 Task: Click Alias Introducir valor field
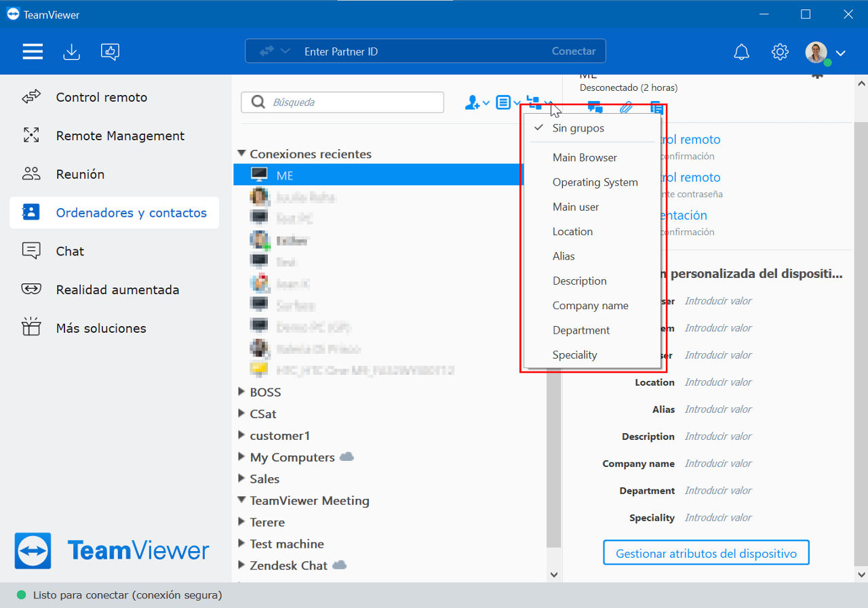[718, 409]
